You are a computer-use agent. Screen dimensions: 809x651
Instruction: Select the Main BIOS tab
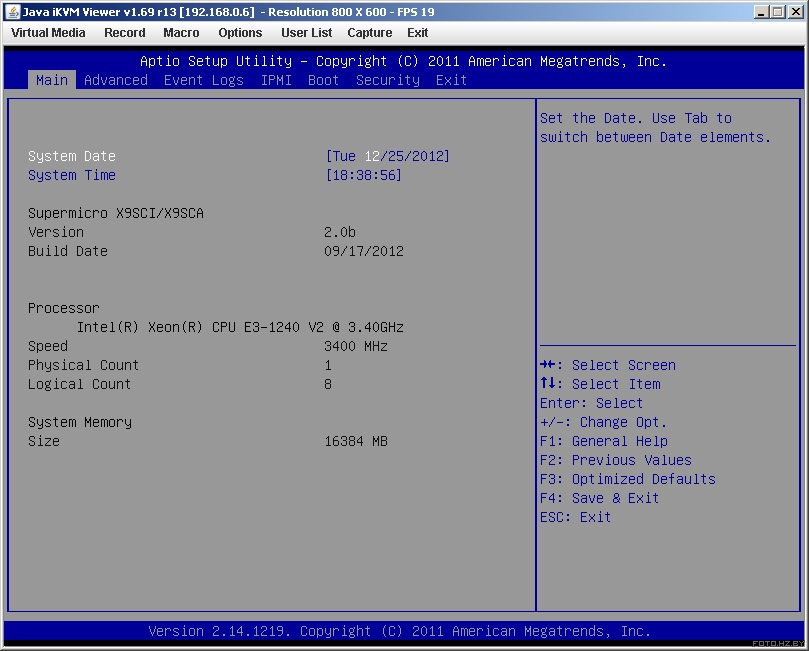click(x=52, y=80)
